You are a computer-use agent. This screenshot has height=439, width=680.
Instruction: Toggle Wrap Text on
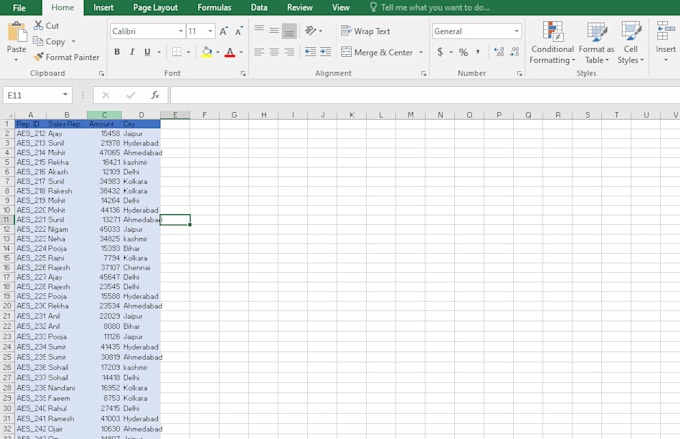(x=365, y=31)
